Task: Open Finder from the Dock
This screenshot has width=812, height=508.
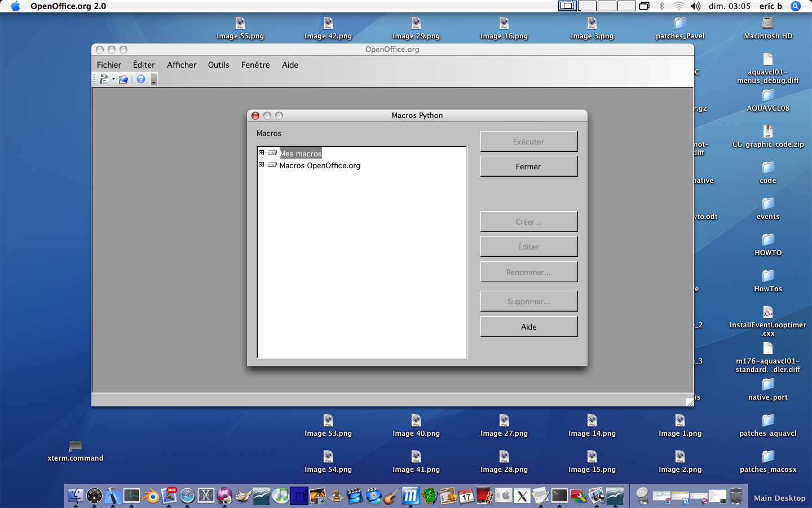Action: (x=76, y=496)
